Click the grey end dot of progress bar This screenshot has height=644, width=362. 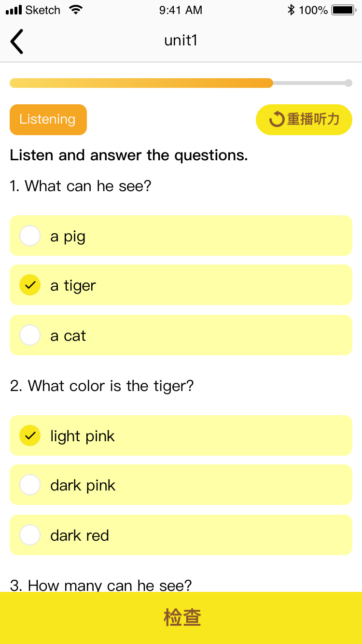(x=348, y=83)
